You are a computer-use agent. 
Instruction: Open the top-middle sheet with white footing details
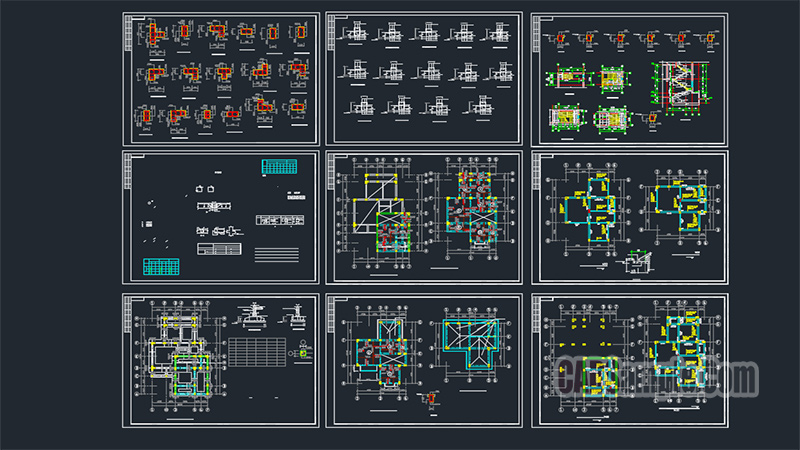(424, 78)
